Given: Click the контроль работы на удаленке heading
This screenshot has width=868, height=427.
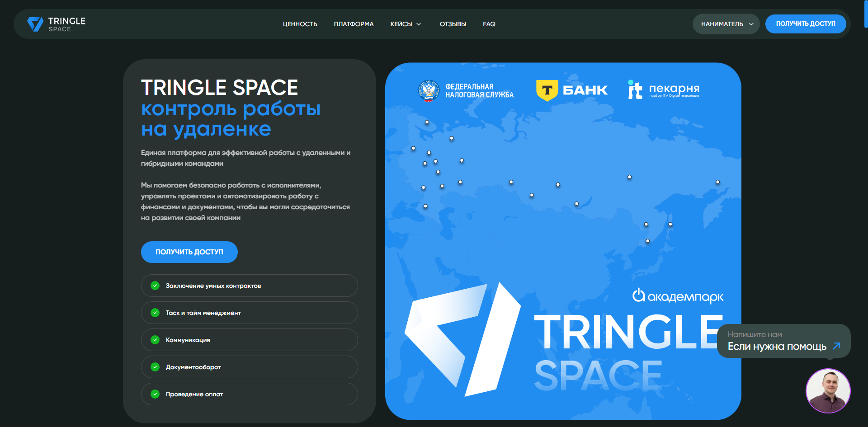Looking at the screenshot, I should tap(231, 119).
